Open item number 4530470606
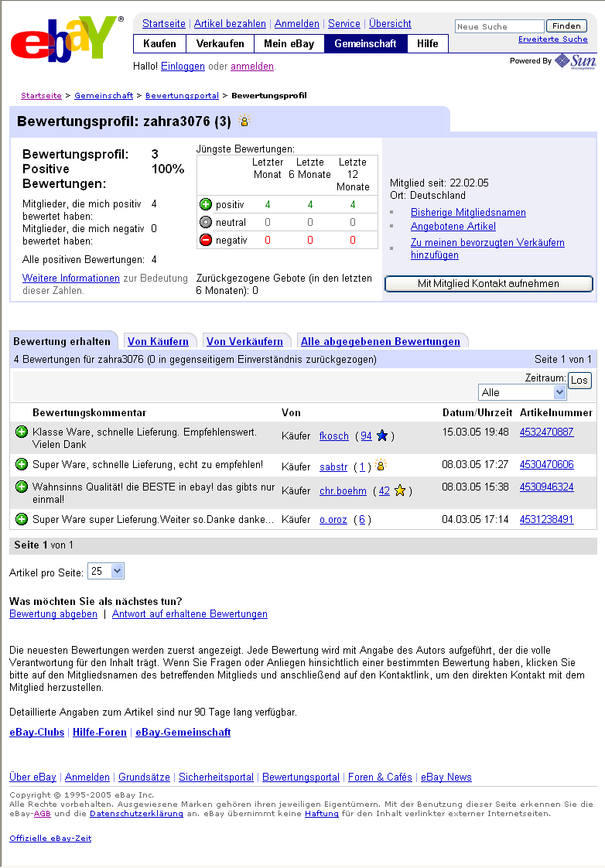The width and height of the screenshot is (605, 868). 546,464
